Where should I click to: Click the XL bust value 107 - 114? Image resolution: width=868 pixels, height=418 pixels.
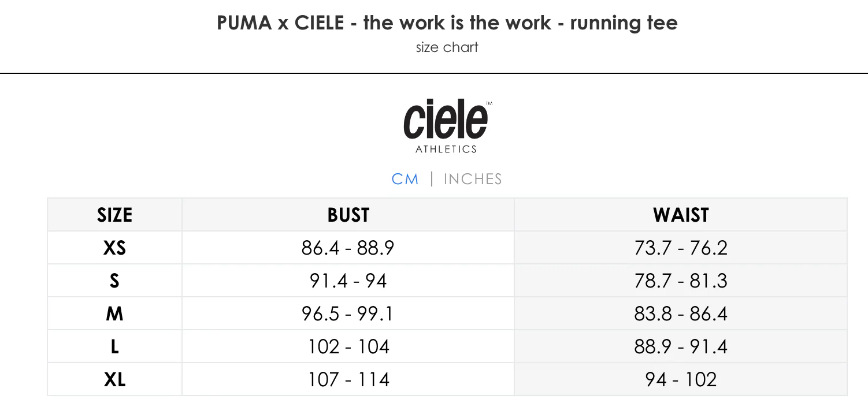[x=348, y=379]
